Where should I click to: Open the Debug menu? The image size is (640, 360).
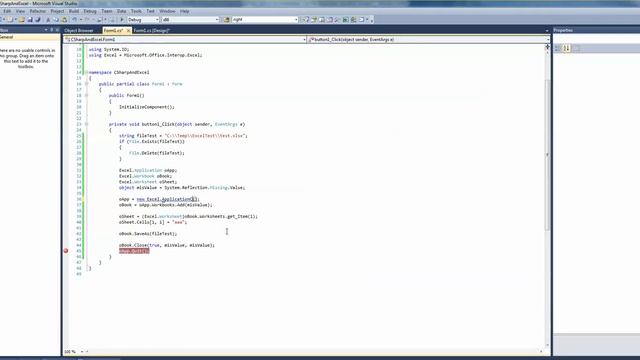coord(90,11)
